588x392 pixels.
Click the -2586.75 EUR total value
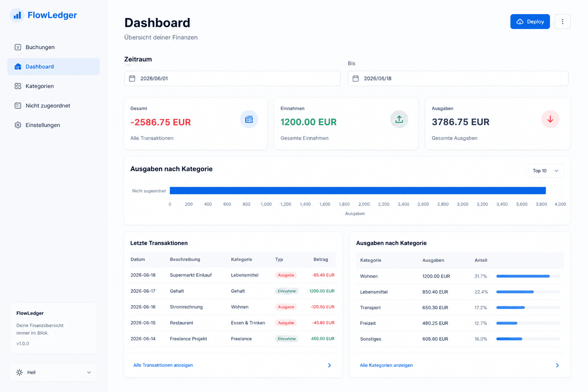(160, 122)
